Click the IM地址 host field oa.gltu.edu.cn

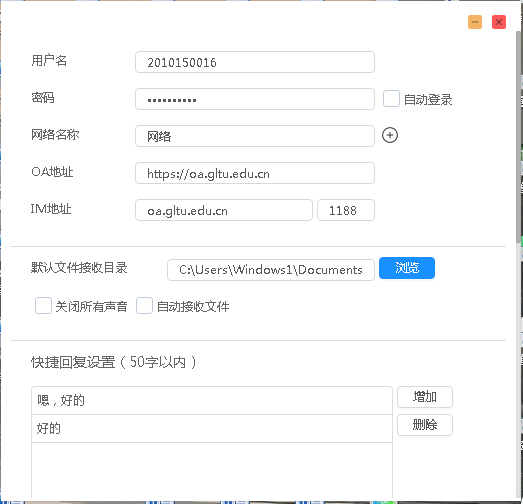click(224, 210)
